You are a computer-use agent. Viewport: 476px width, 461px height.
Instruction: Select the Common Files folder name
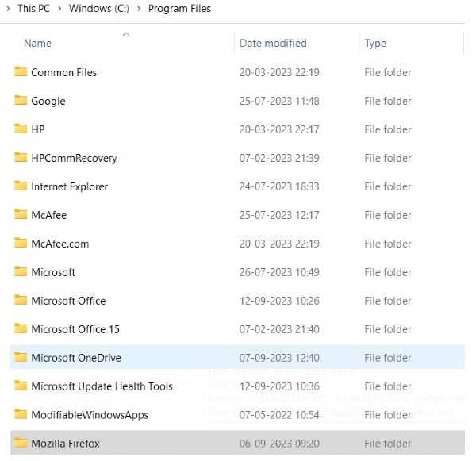[64, 72]
